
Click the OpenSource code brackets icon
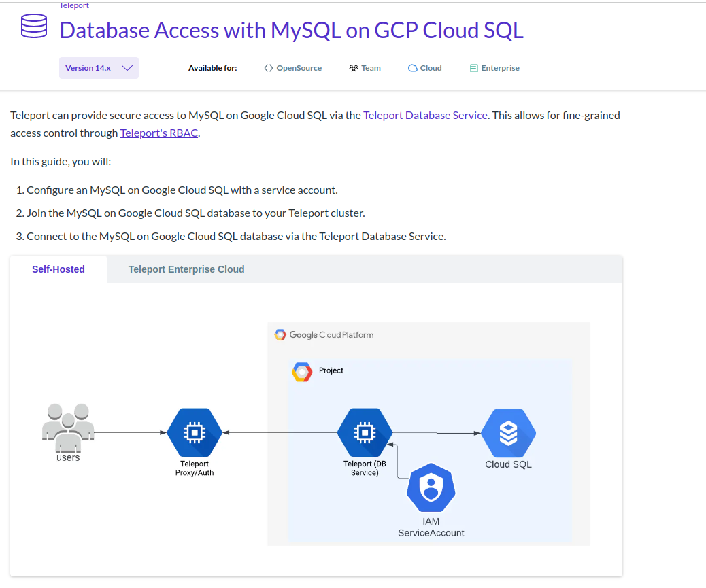269,68
